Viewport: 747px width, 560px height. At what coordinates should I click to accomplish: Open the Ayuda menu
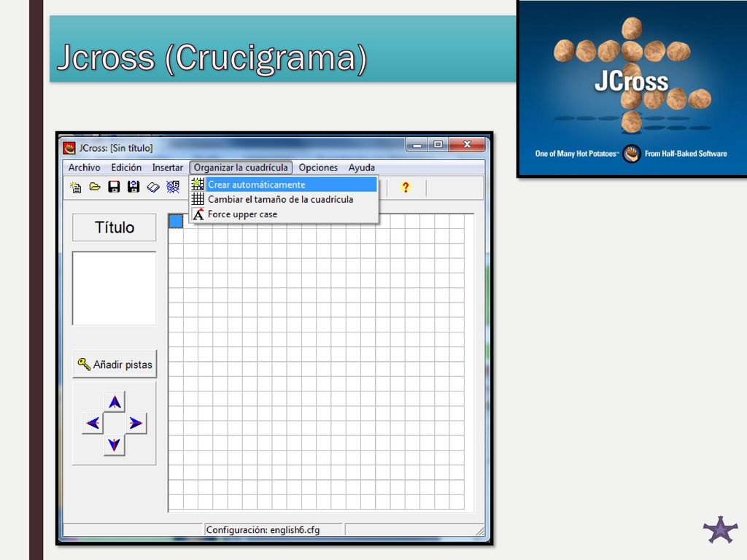(362, 168)
